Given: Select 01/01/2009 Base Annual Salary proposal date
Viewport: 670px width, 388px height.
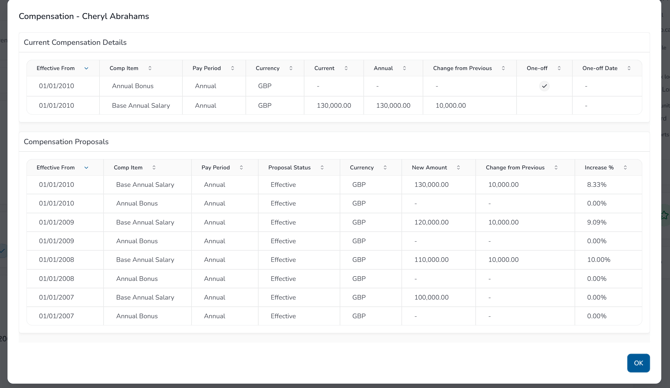Looking at the screenshot, I should click(56, 223).
